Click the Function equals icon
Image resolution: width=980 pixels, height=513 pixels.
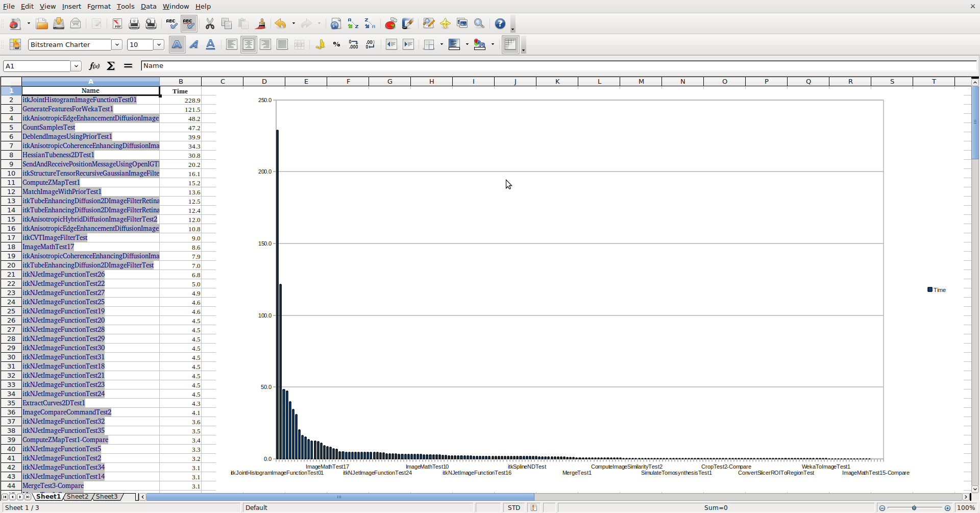tap(128, 66)
